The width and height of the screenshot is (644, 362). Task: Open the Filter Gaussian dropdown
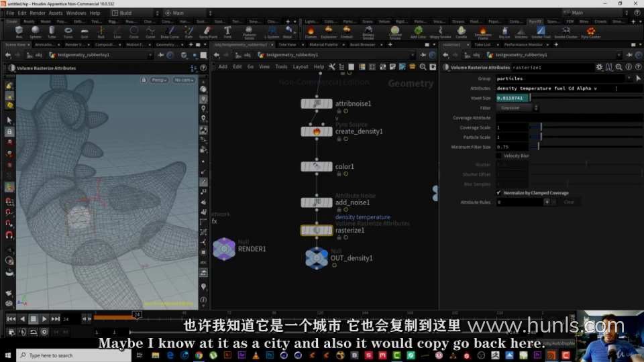(x=517, y=108)
